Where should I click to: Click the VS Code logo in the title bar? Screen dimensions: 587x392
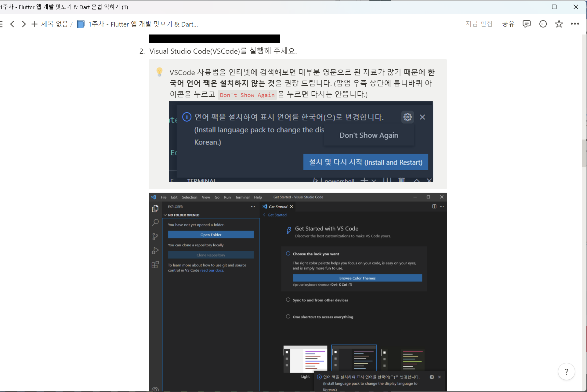click(x=154, y=197)
